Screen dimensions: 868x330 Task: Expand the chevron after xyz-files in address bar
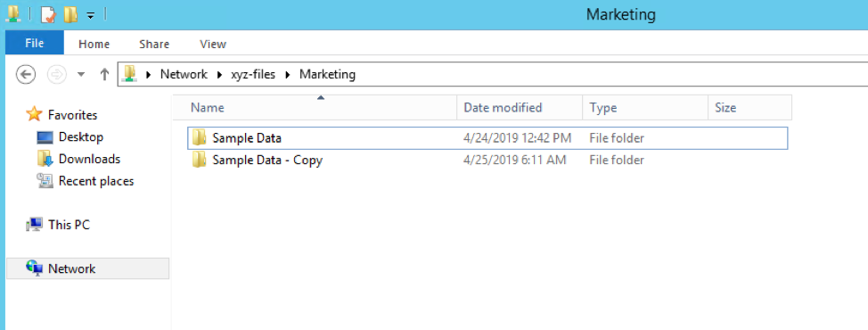pyautogui.click(x=287, y=74)
